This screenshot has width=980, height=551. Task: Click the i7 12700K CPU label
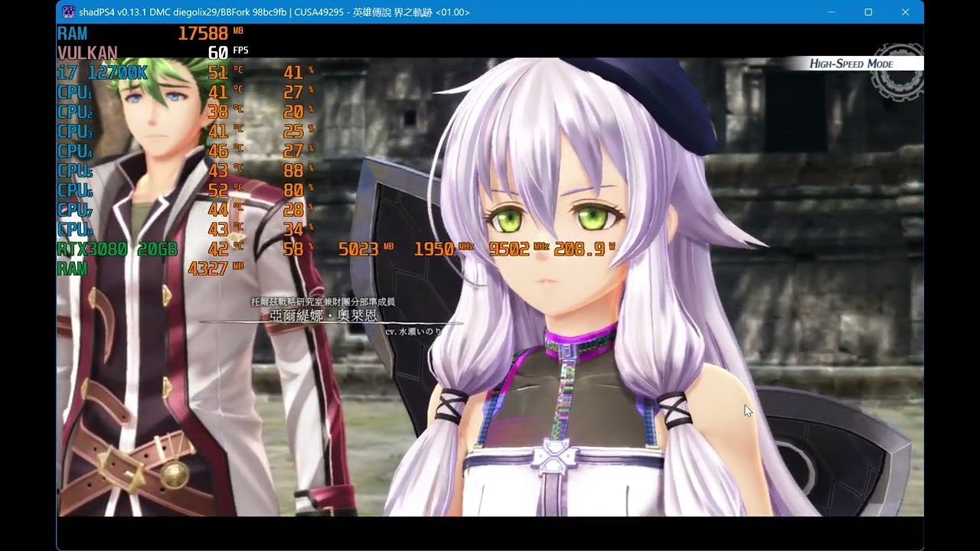coord(102,73)
